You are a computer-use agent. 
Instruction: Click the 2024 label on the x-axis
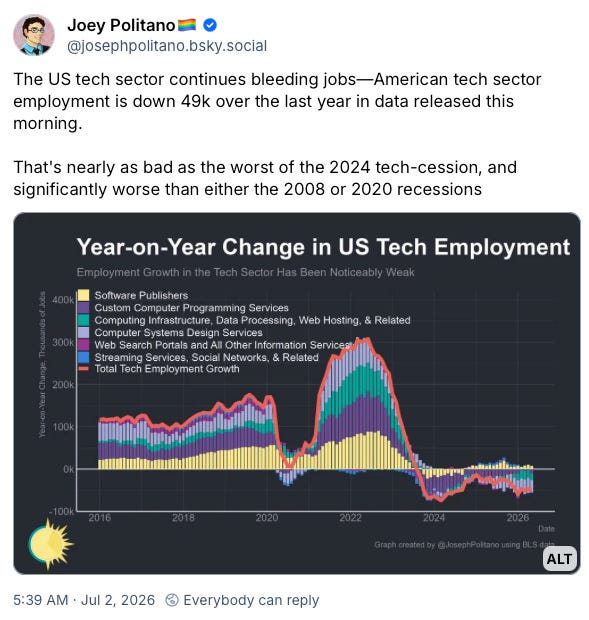(x=434, y=518)
